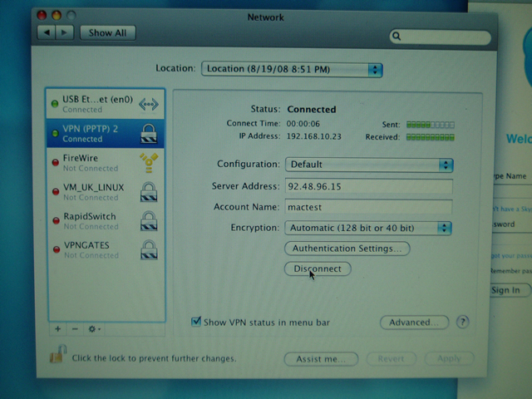
Task: Open the gear action menu
Action: 94,329
